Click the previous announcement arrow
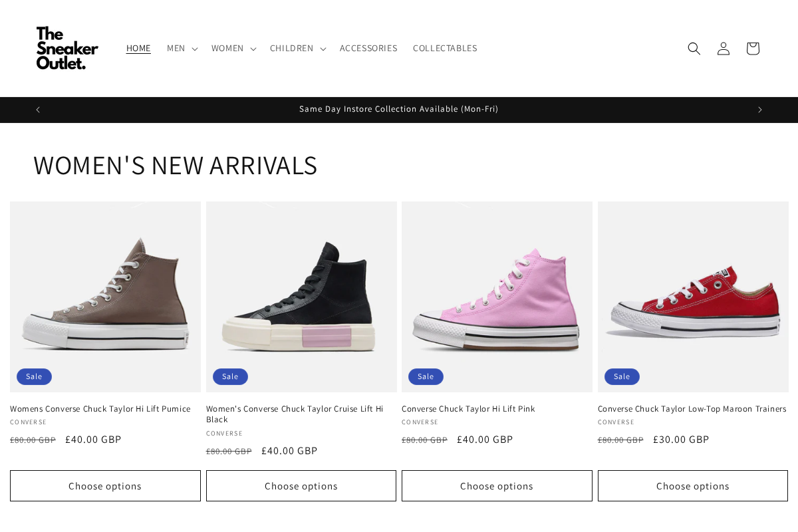This screenshot has height=532, width=798. coord(37,109)
